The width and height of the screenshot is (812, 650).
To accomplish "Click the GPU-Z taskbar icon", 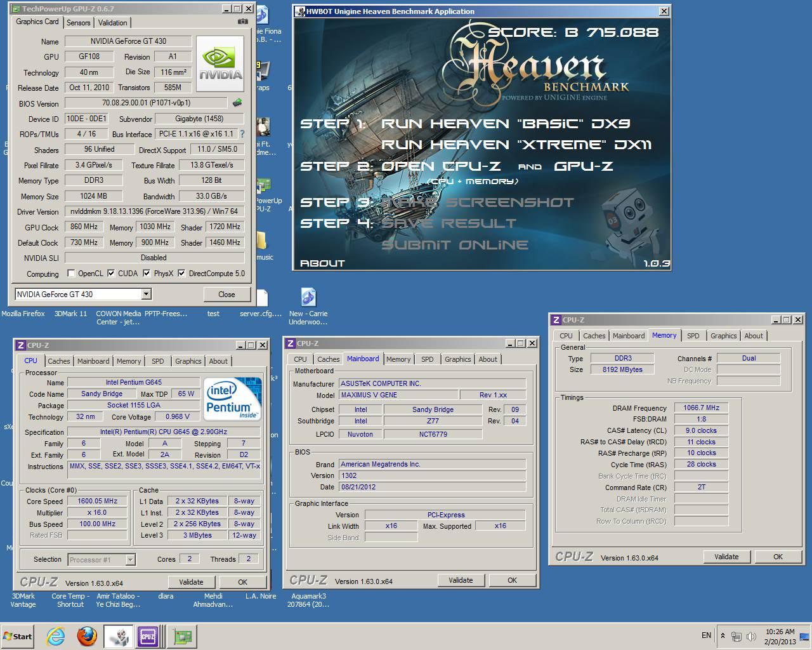I will point(183,636).
